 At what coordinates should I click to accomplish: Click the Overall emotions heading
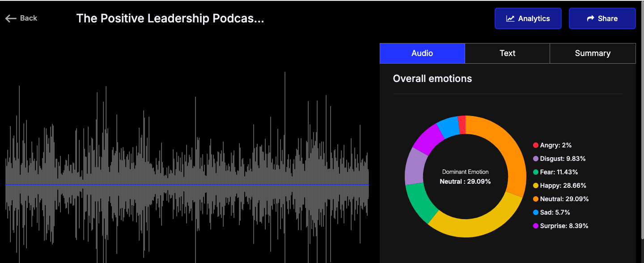pos(432,78)
